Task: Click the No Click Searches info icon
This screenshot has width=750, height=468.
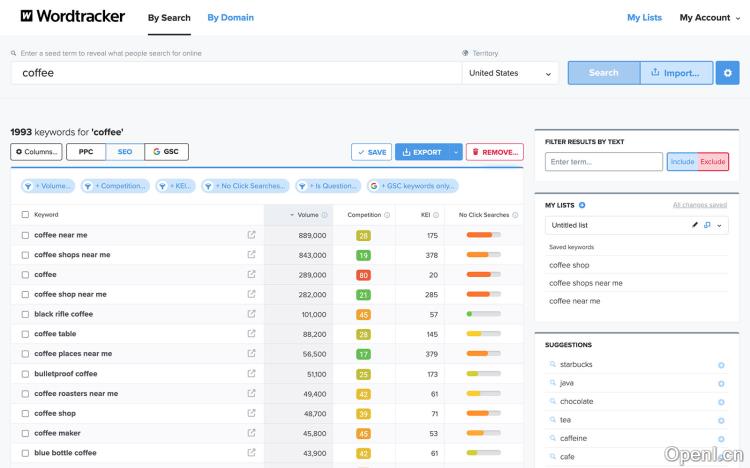Action: [515, 215]
